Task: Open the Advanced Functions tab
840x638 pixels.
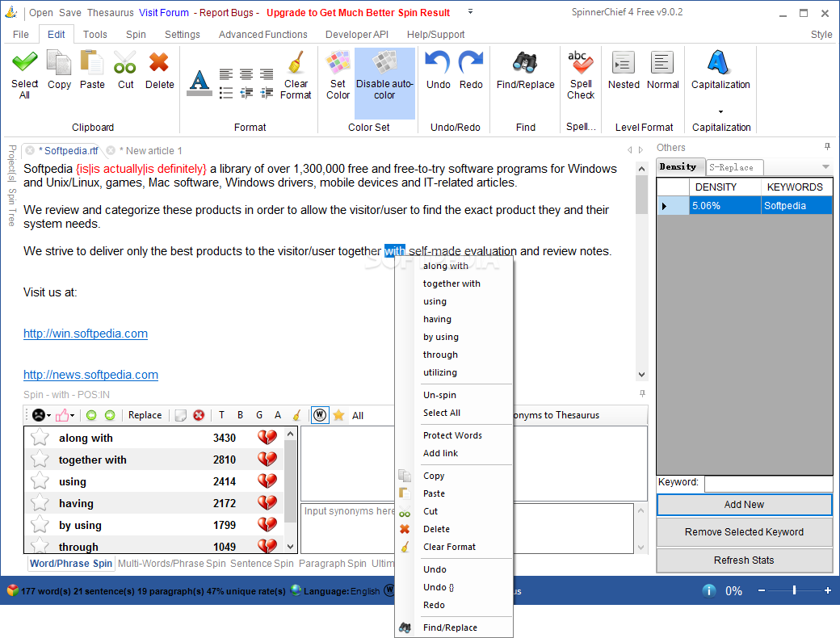Action: 263,34
